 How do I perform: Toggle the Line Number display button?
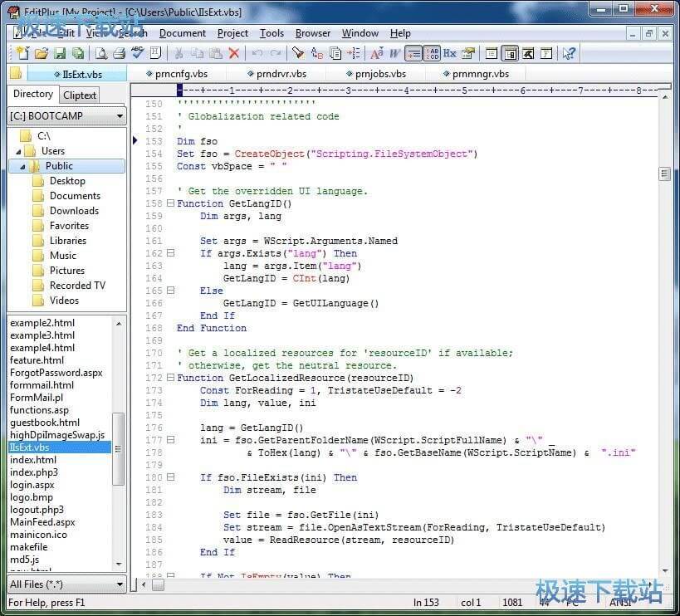432,53
